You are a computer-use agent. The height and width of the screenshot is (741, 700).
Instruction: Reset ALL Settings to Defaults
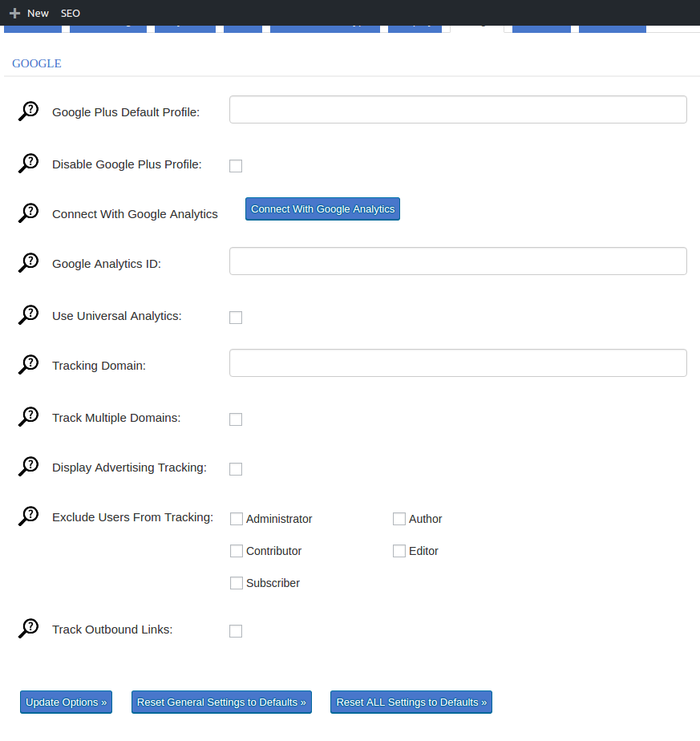[x=411, y=702]
